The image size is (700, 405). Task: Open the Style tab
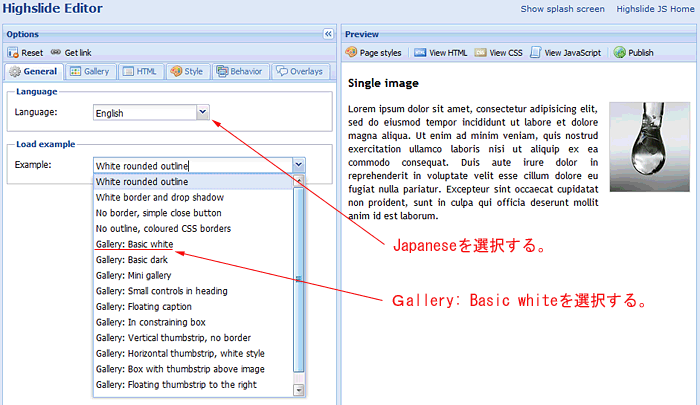pyautogui.click(x=188, y=71)
